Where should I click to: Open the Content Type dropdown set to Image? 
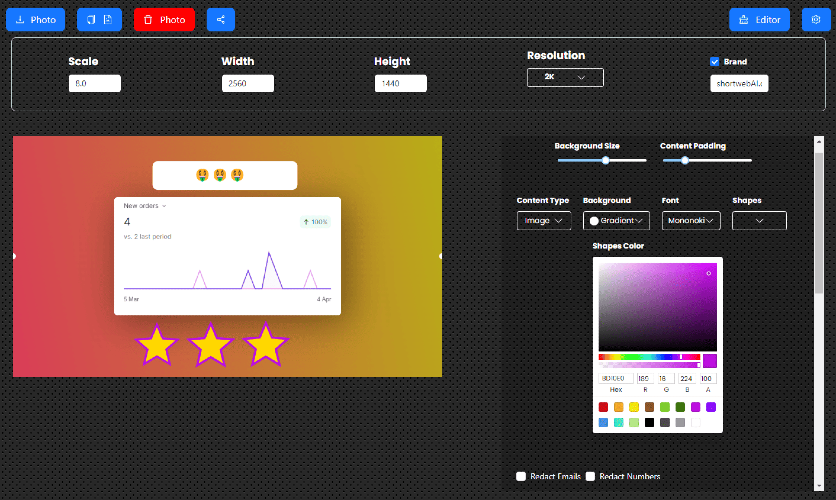tap(544, 221)
